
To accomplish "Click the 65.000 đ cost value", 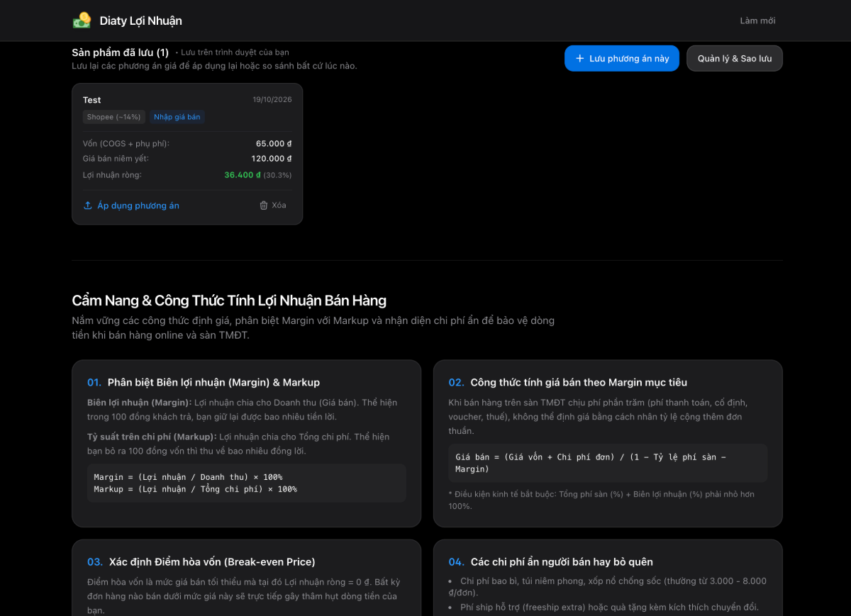I will [274, 143].
